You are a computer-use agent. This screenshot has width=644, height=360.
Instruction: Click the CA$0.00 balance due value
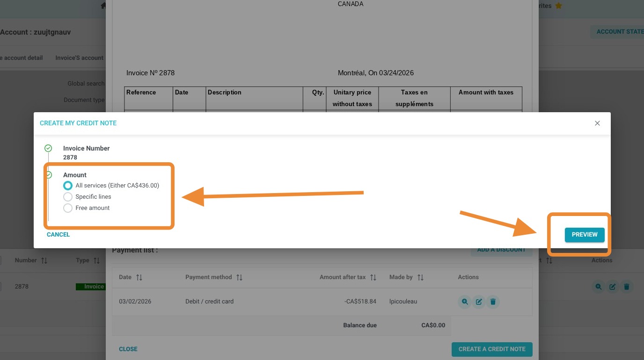(x=433, y=325)
